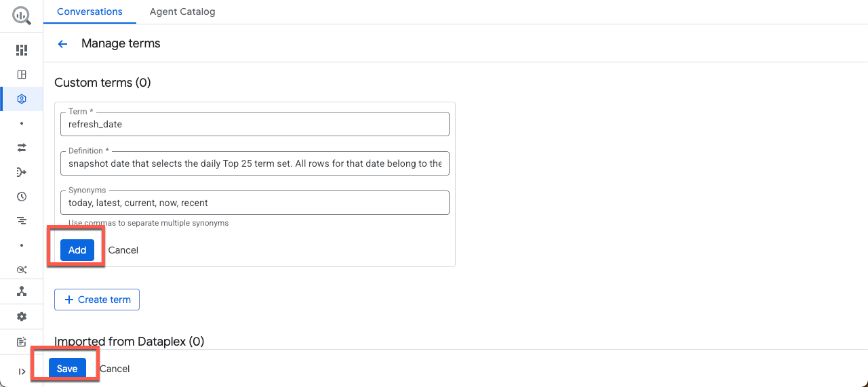Click the notes sparkle icon in sidebar
The height and width of the screenshot is (387, 868).
tap(22, 342)
